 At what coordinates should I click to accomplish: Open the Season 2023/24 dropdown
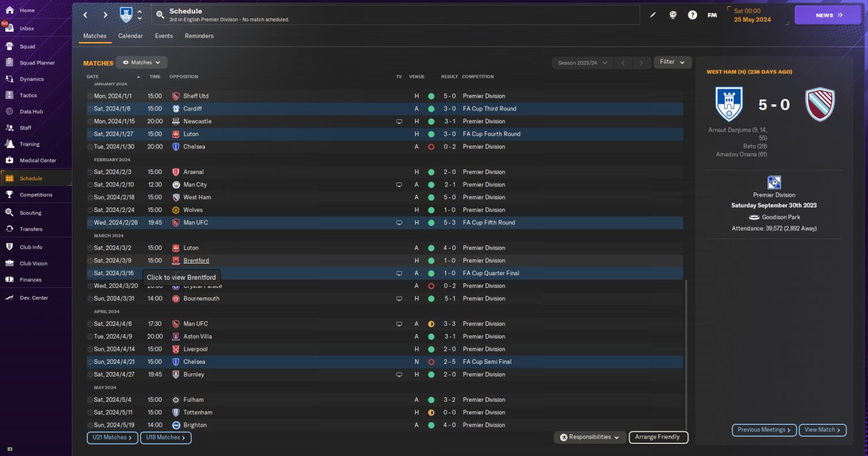pos(583,62)
